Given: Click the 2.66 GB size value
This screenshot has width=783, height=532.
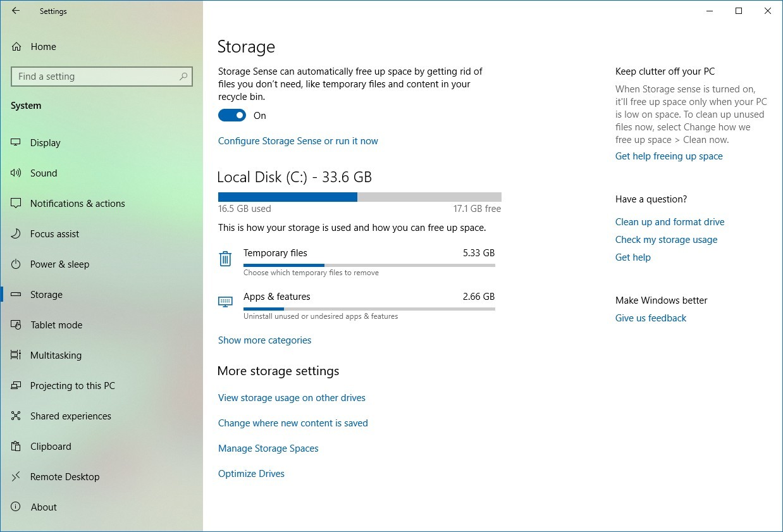Looking at the screenshot, I should pyautogui.click(x=479, y=297).
